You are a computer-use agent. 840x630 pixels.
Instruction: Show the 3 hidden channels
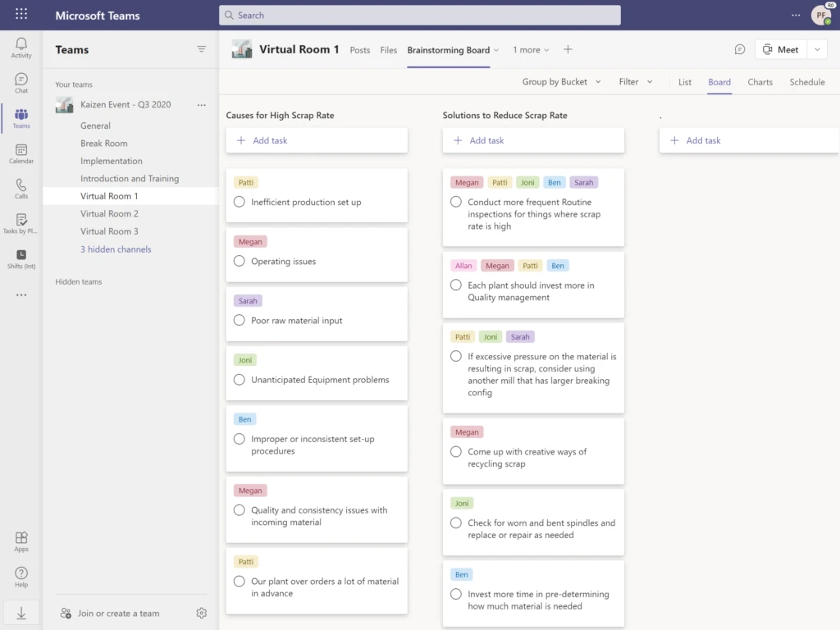(115, 249)
